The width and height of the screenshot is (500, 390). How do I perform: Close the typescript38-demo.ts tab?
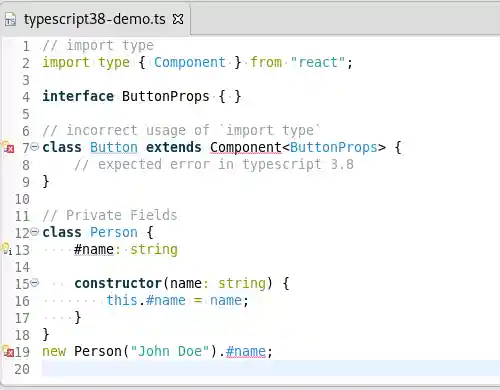coord(178,19)
